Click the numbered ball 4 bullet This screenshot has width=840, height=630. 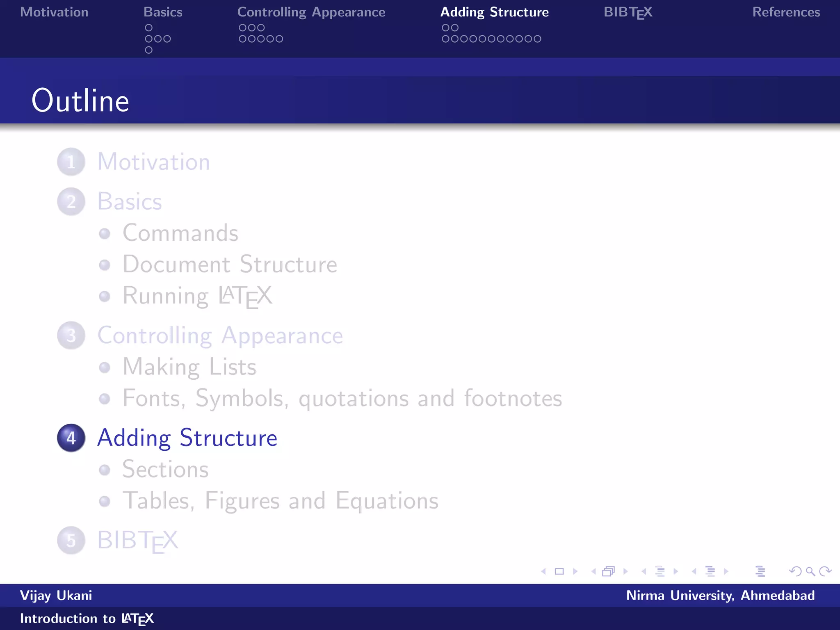[71, 438]
